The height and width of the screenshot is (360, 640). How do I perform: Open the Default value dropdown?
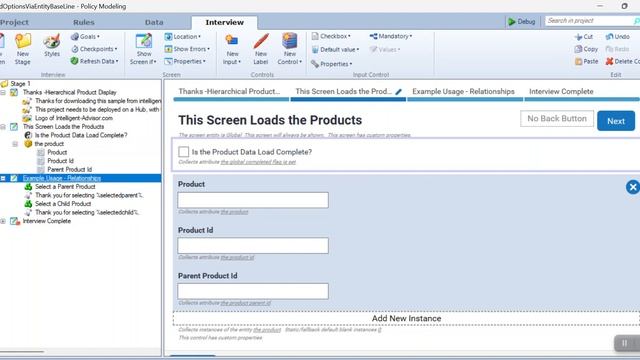click(x=336, y=50)
